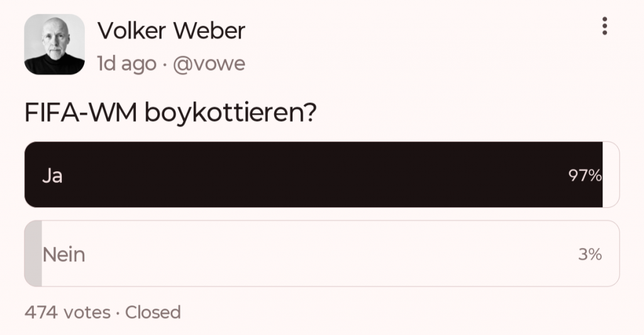Viewport: 644px width, 335px height.
Task: Click the word "FIFA-WM" in the post
Action: click(x=82, y=113)
